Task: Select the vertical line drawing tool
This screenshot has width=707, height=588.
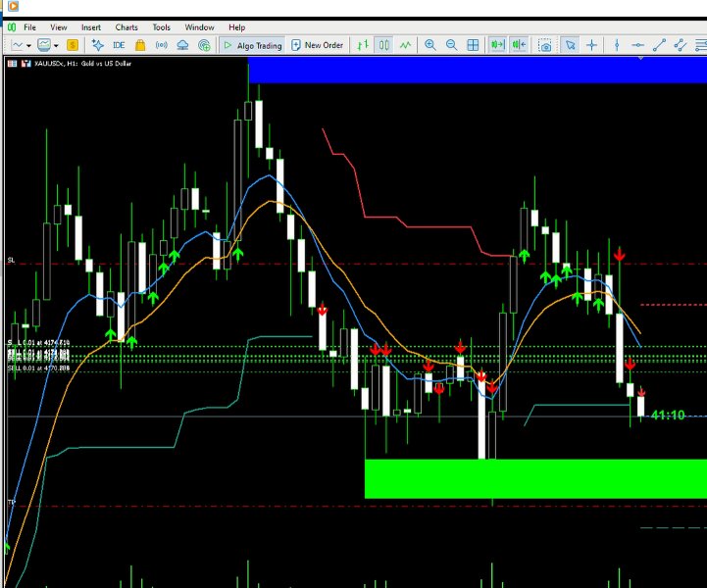Action: tap(617, 45)
